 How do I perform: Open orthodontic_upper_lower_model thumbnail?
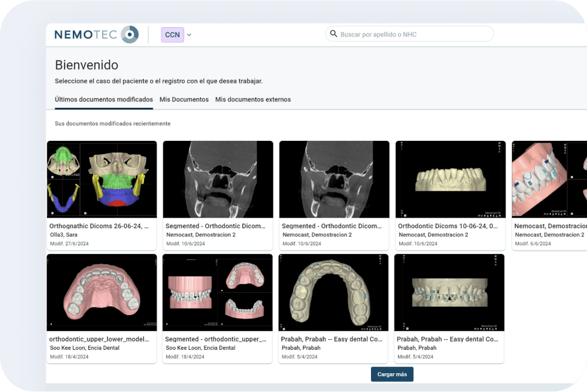[x=102, y=292]
